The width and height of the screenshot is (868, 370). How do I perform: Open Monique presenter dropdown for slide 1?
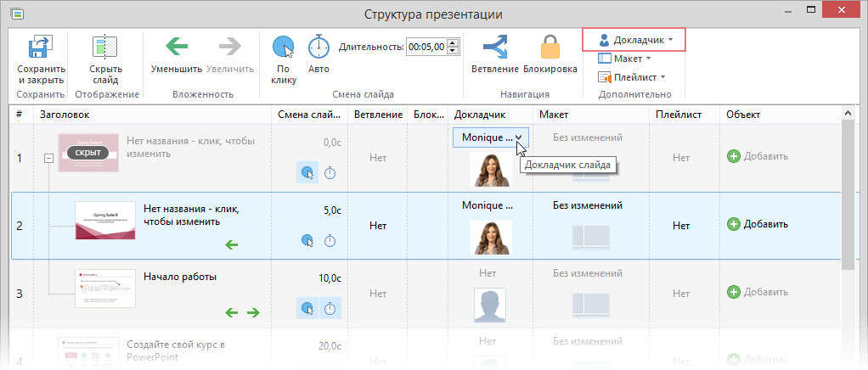coord(491,137)
